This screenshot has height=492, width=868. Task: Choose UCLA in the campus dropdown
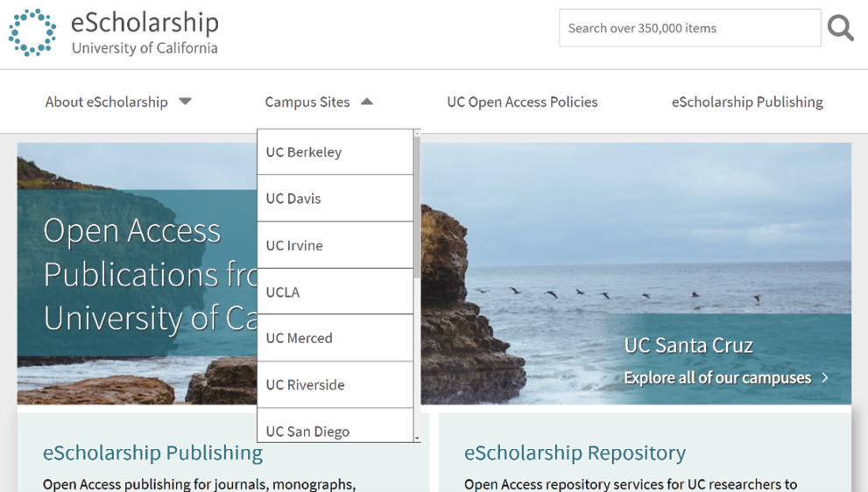pos(335,292)
